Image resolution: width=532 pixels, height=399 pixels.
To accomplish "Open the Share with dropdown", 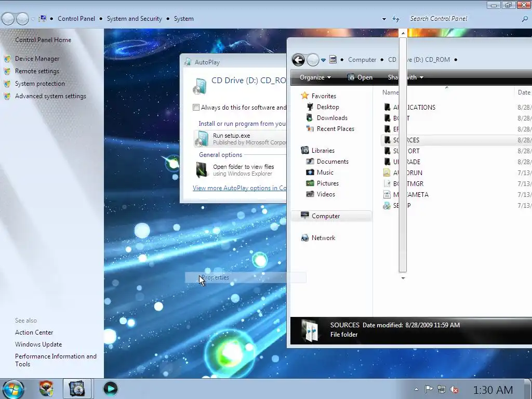I will 406,77.
